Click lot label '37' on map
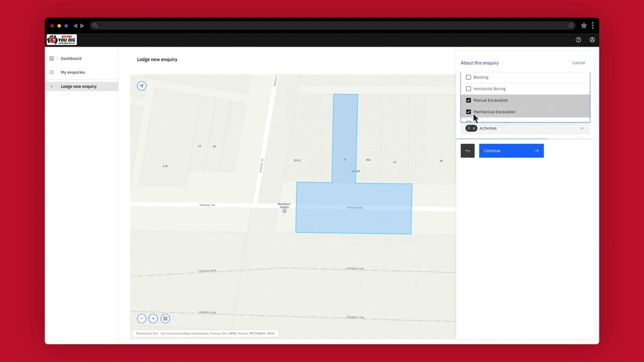This screenshot has height=362, width=644. (394, 162)
